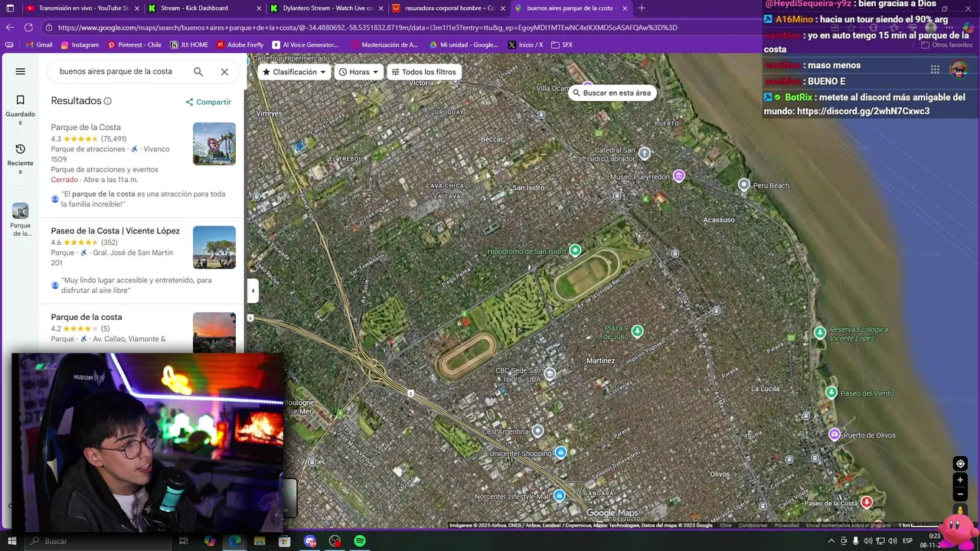Open Spotify from the taskbar
980x551 pixels.
(360, 541)
